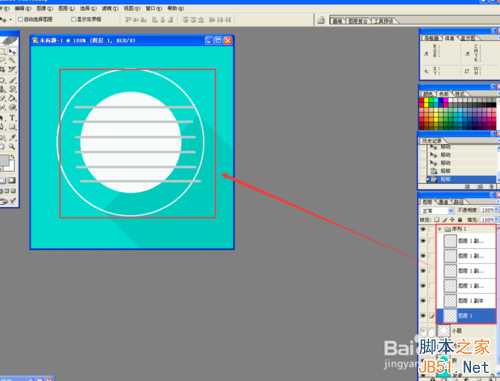Hide the selected bottom layer via eye icon

[x=423, y=315]
